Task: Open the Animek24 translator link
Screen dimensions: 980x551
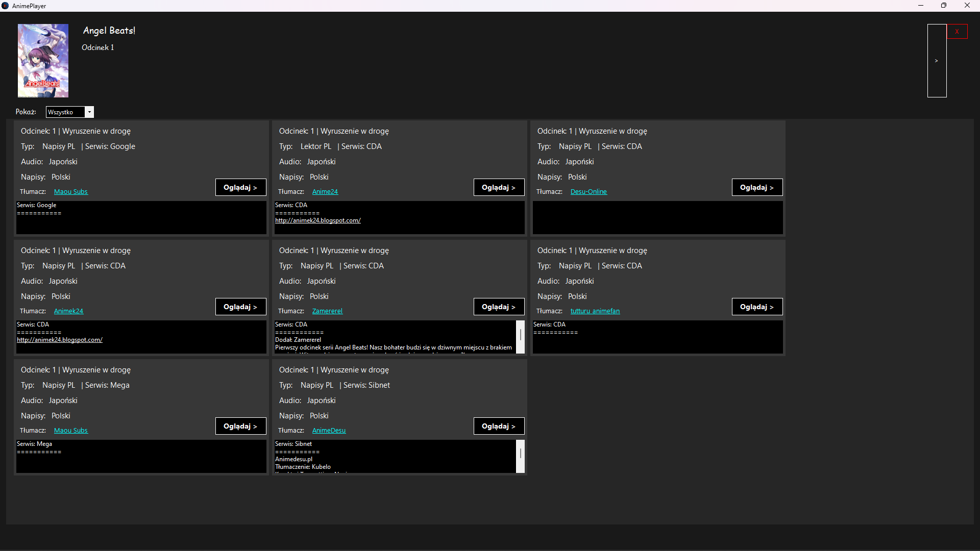Action: [x=68, y=311]
